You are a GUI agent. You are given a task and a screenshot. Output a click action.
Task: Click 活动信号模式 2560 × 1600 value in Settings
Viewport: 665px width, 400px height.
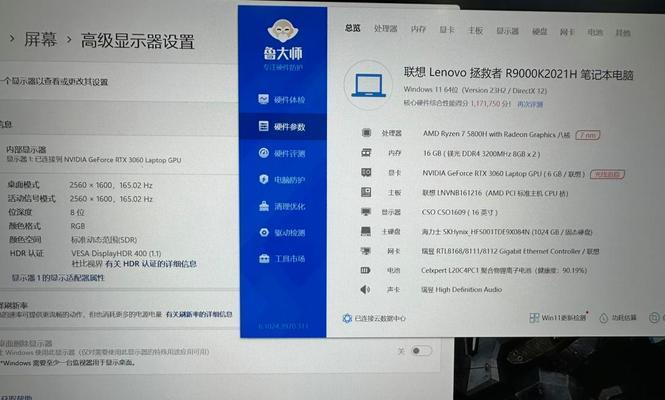pyautogui.click(x=111, y=199)
